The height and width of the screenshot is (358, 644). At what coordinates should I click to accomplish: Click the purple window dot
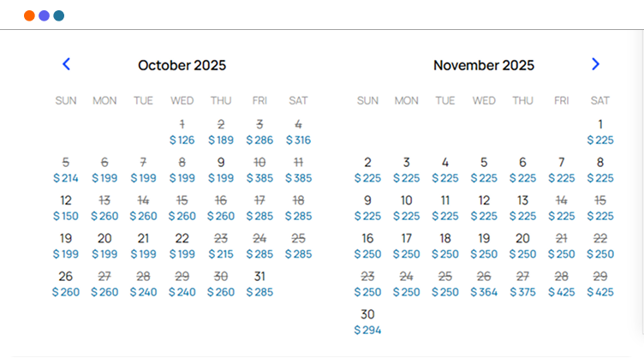click(x=44, y=15)
